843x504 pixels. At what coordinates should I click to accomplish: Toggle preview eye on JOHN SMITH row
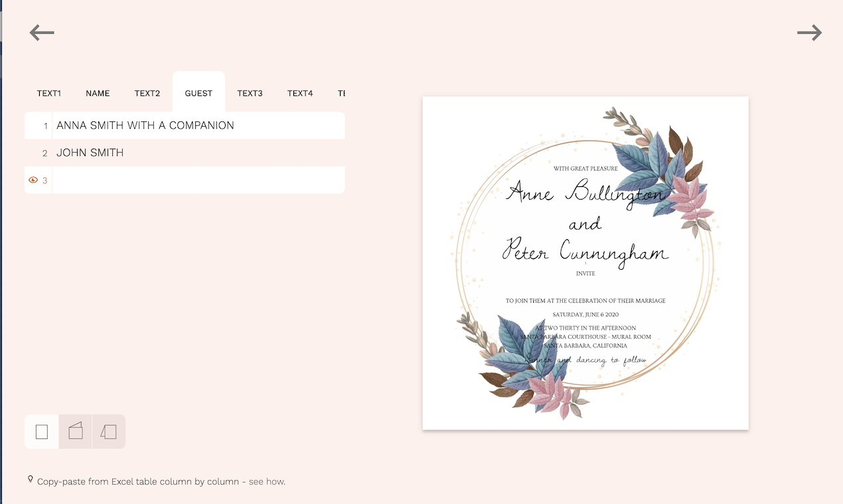(x=33, y=153)
